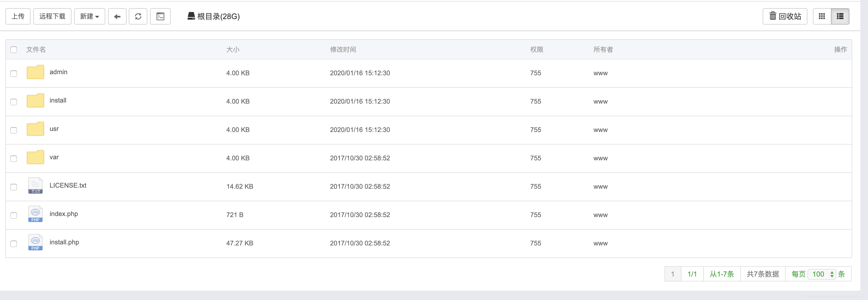Click the 远程下载 remote download button
Viewport: 868px width, 300px height.
(x=52, y=16)
